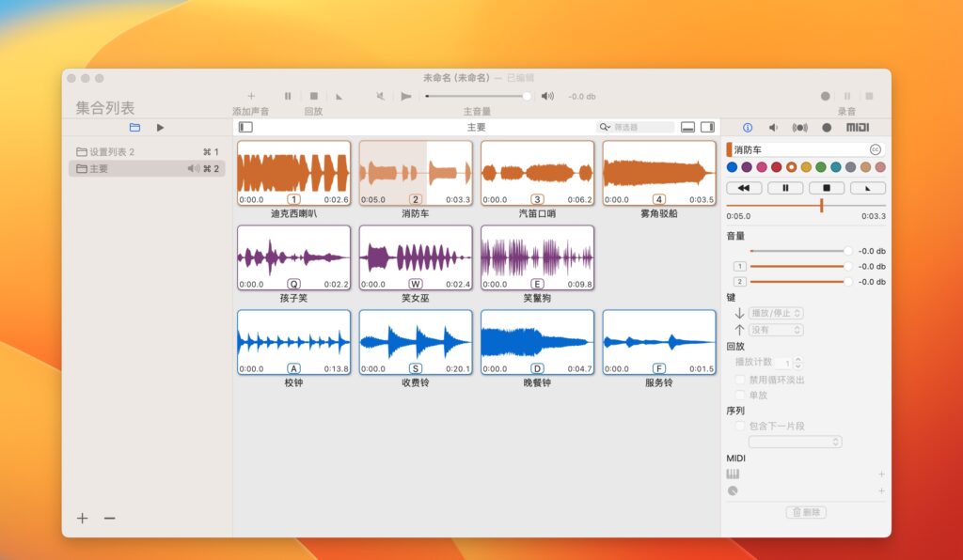
Task: Enable the 包含下一片段 sequence option
Action: click(x=739, y=425)
